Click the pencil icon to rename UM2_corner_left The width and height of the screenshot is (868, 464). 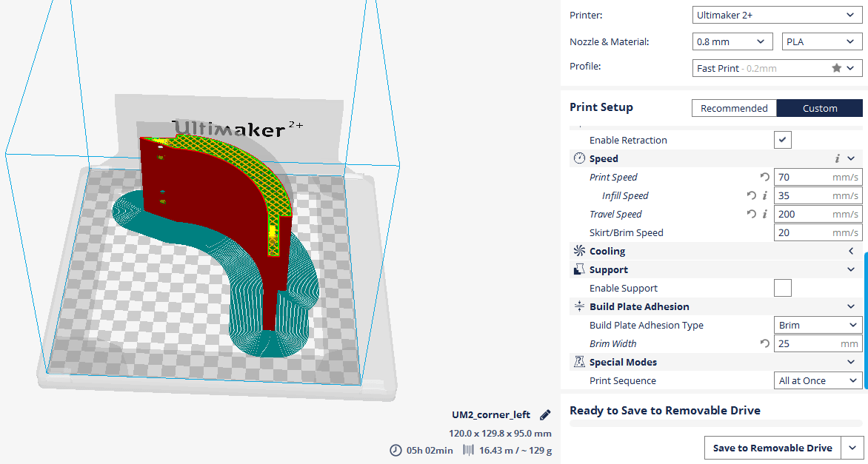pyautogui.click(x=545, y=415)
